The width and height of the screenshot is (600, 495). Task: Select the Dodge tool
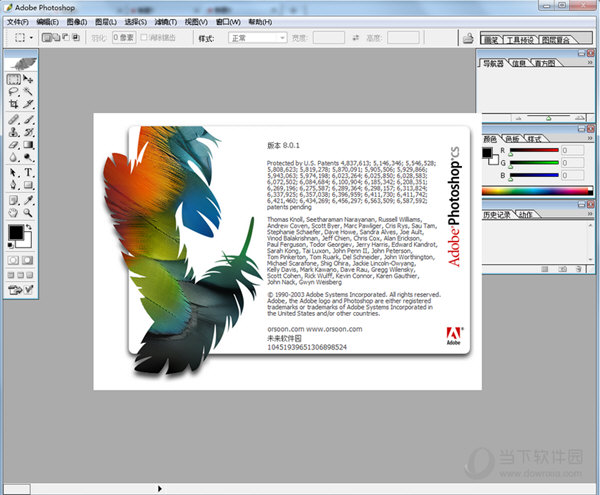(x=28, y=157)
